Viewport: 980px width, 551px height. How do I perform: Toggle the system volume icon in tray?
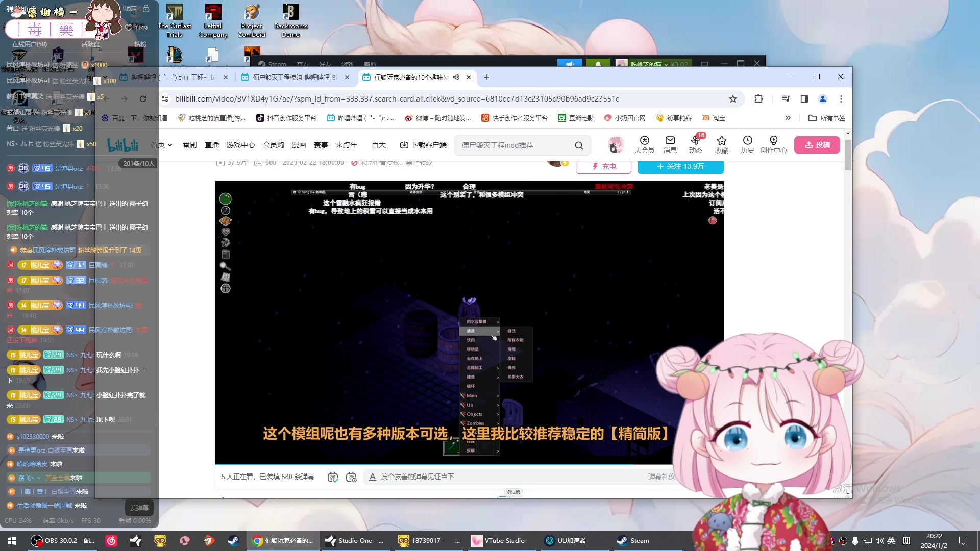(879, 541)
